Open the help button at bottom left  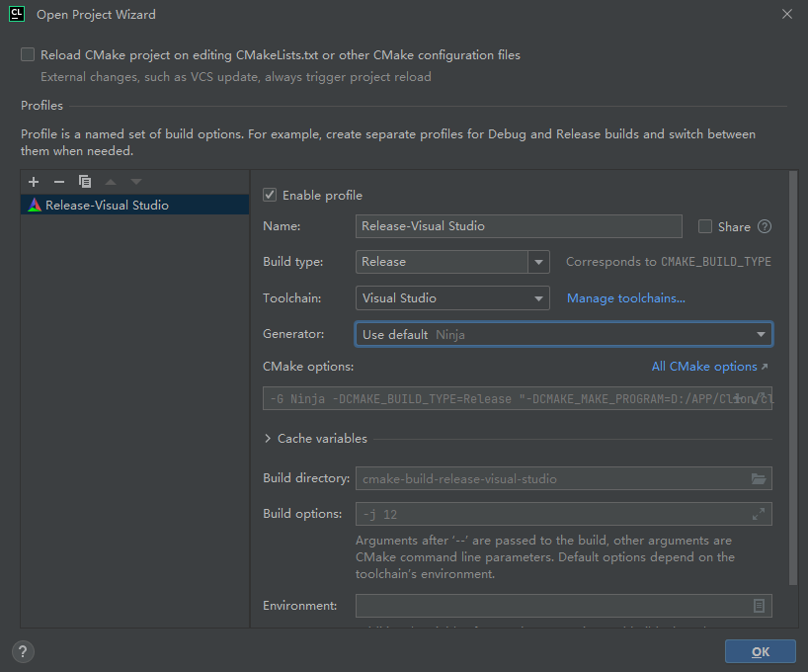point(24,651)
